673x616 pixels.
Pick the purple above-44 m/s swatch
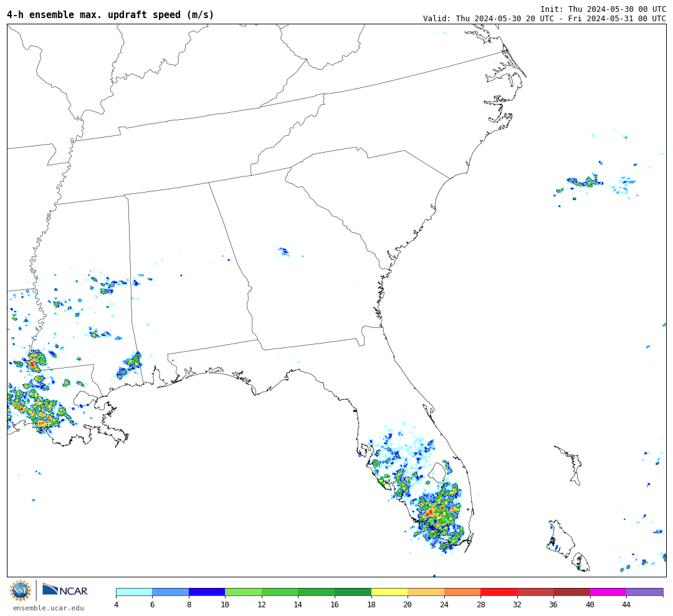click(645, 592)
